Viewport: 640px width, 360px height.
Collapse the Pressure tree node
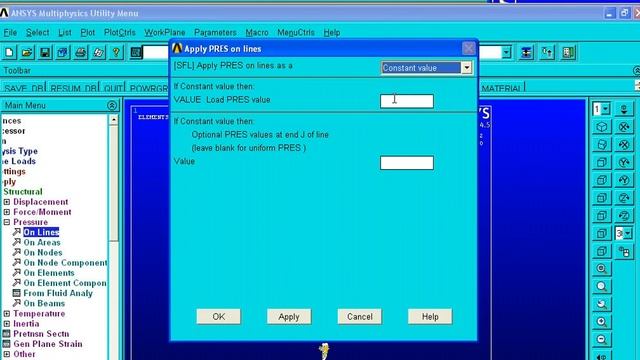[7, 222]
